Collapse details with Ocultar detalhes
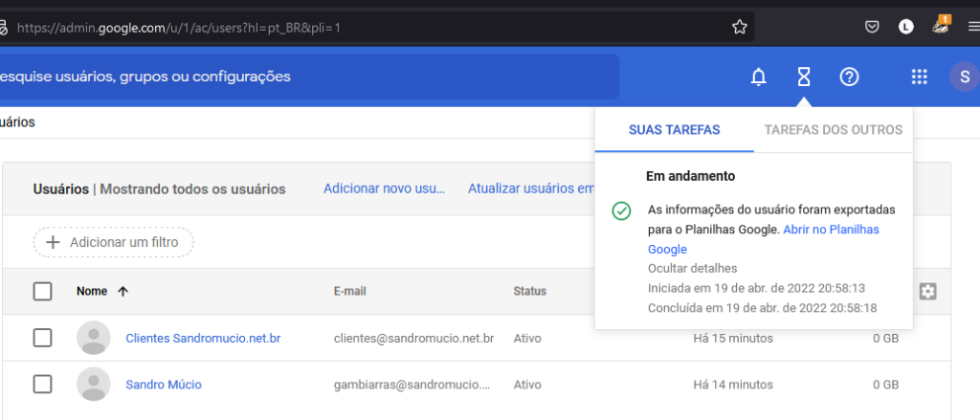This screenshot has width=980, height=420. [x=692, y=268]
